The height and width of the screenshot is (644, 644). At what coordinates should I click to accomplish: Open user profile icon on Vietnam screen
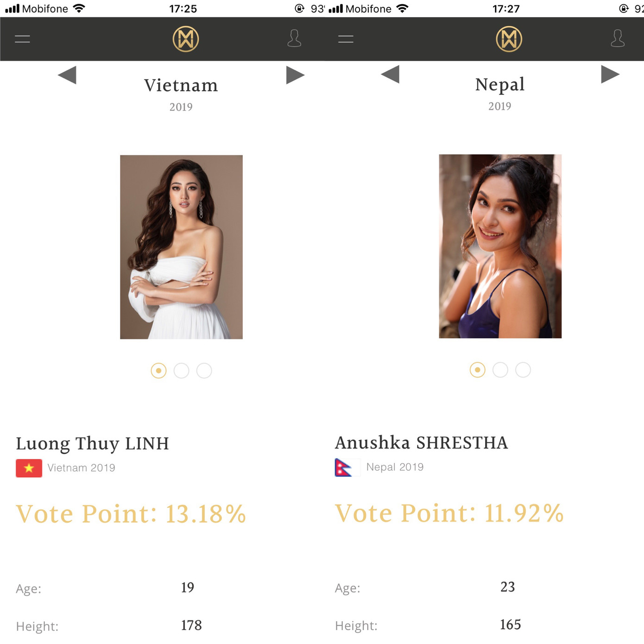pos(294,38)
